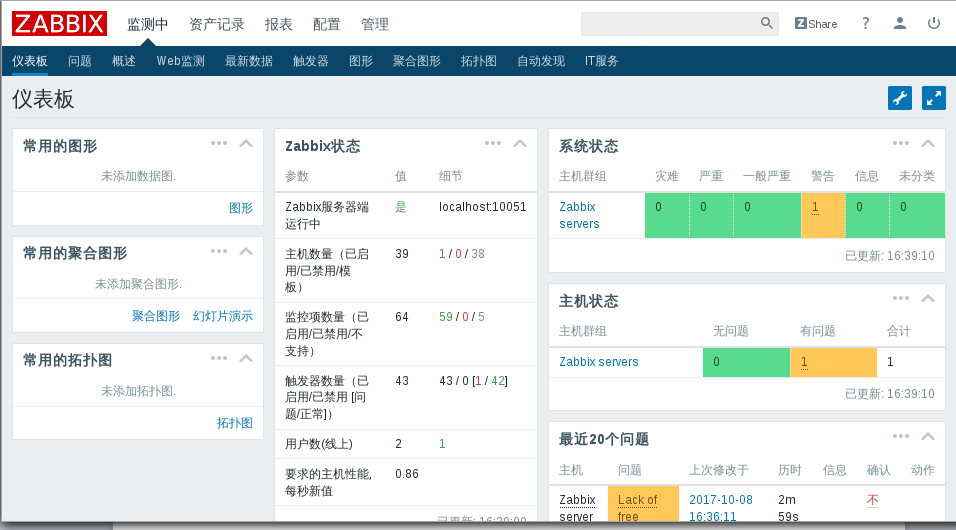This screenshot has height=530, width=956.
Task: Click the search magnifier icon
Action: click(x=766, y=23)
